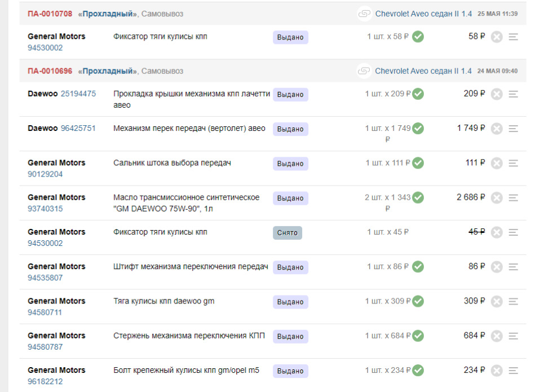Image resolution: width=535 pixels, height=392 pixels.
Task: Click the X icon for part 96182212
Action: click(497, 371)
